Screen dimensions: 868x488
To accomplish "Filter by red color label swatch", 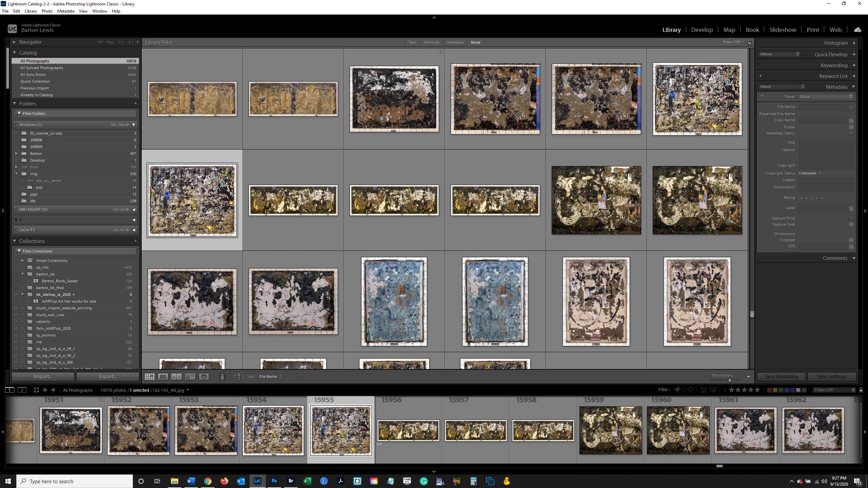I will [769, 390].
